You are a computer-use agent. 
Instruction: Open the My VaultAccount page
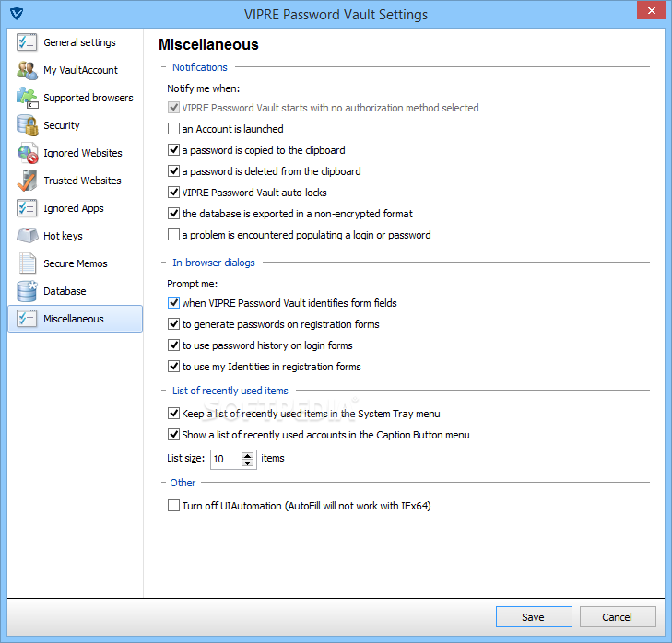75,70
